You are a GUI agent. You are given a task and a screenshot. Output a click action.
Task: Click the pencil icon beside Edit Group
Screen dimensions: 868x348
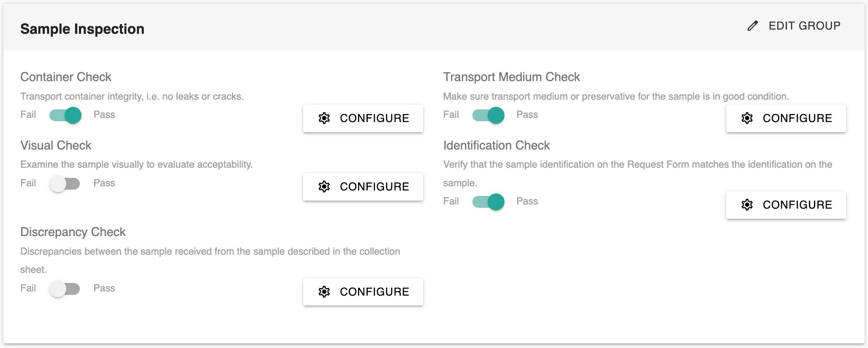pos(752,26)
